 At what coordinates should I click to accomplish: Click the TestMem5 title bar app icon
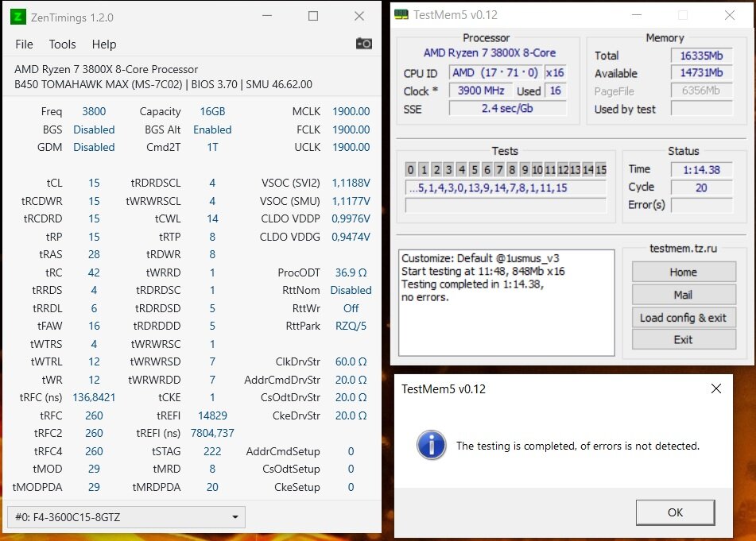[x=401, y=14]
